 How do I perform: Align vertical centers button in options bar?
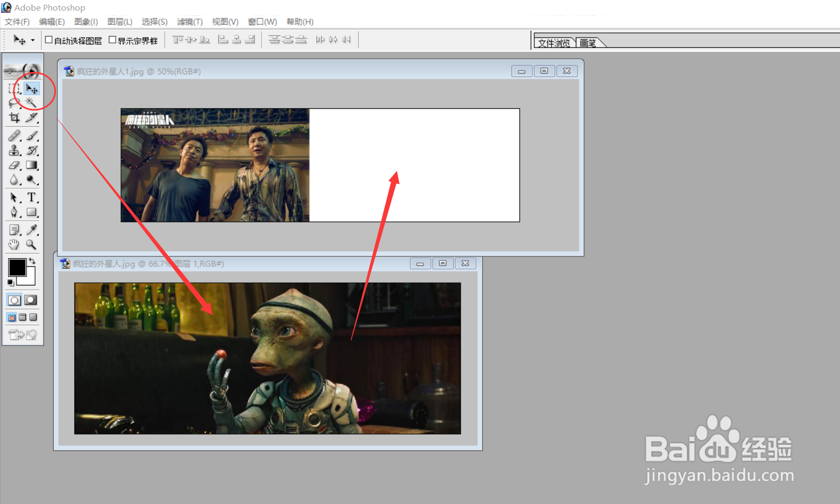coord(192,40)
